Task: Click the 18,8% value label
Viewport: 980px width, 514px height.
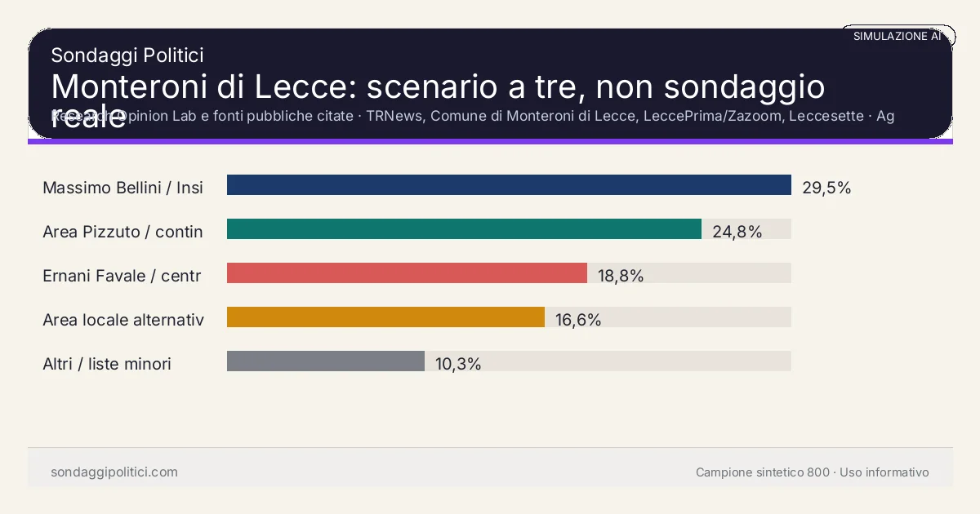Action: [x=621, y=276]
